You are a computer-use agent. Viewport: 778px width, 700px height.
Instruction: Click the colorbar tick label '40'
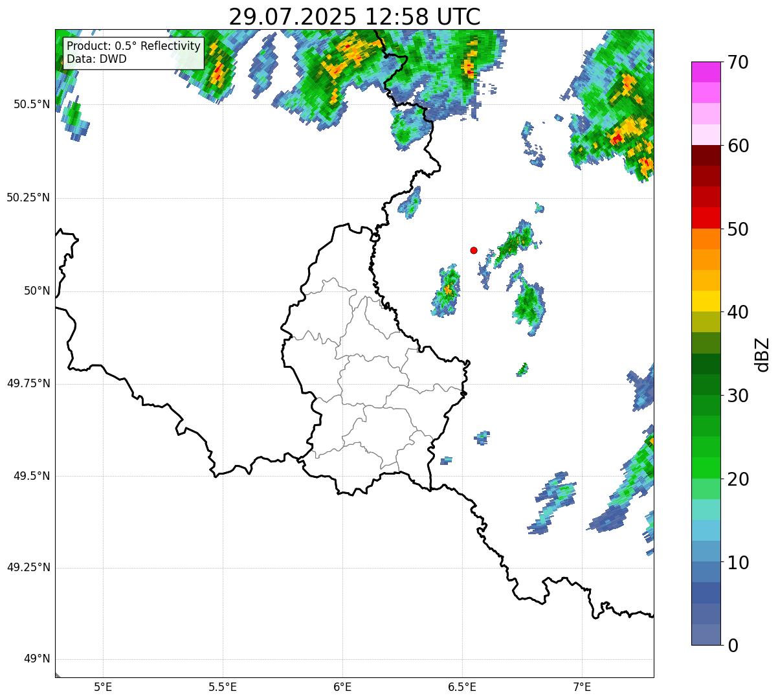(738, 312)
